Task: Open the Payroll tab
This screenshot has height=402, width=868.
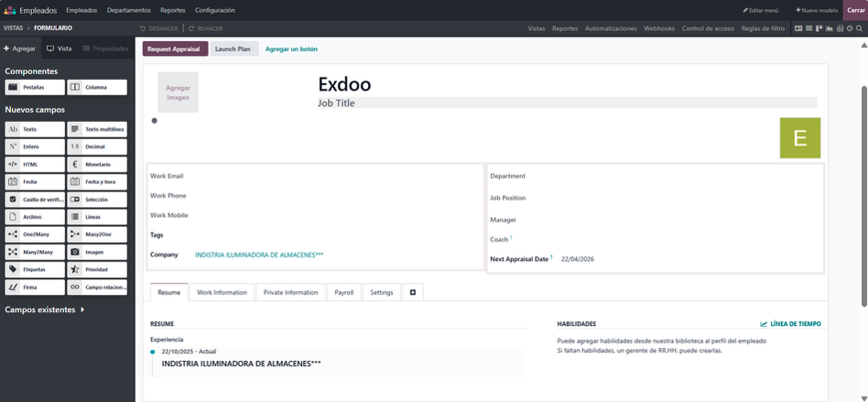Action: click(x=343, y=292)
